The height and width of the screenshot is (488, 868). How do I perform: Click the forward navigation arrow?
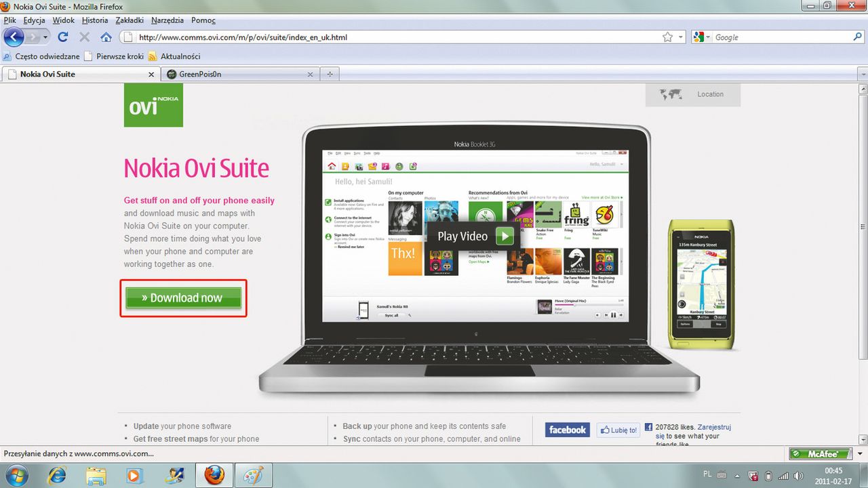point(34,37)
